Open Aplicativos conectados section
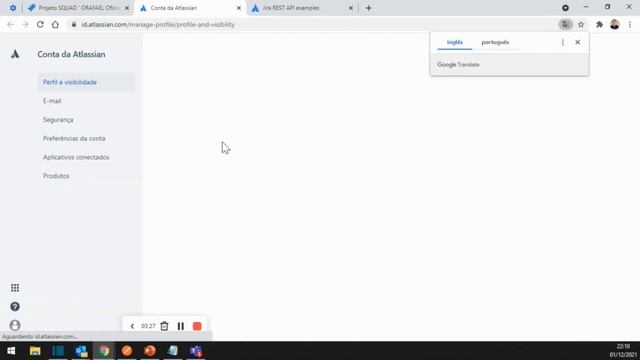 point(76,157)
